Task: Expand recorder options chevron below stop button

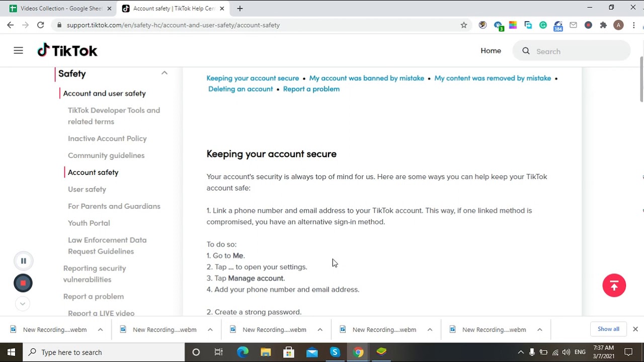Action: click(22, 304)
